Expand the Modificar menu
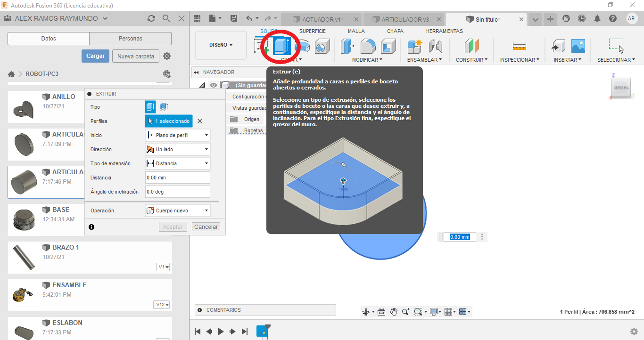644x340 pixels. (367, 60)
